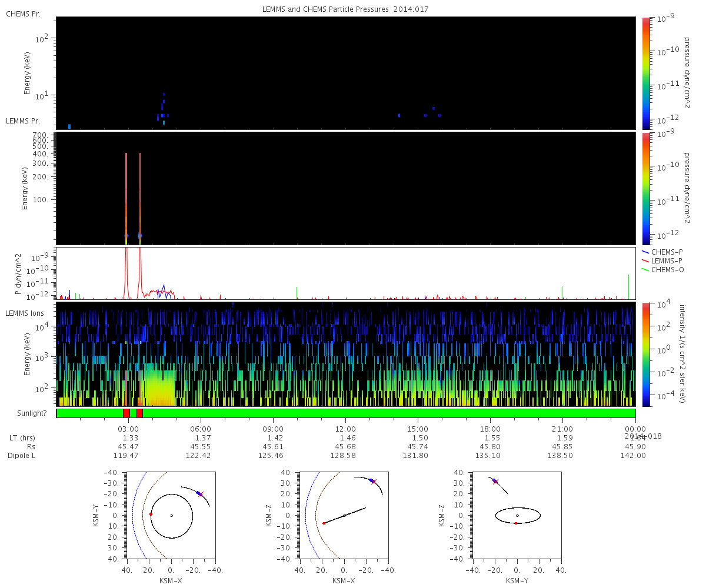Click the CHEMS pressure color bar

[645, 72]
